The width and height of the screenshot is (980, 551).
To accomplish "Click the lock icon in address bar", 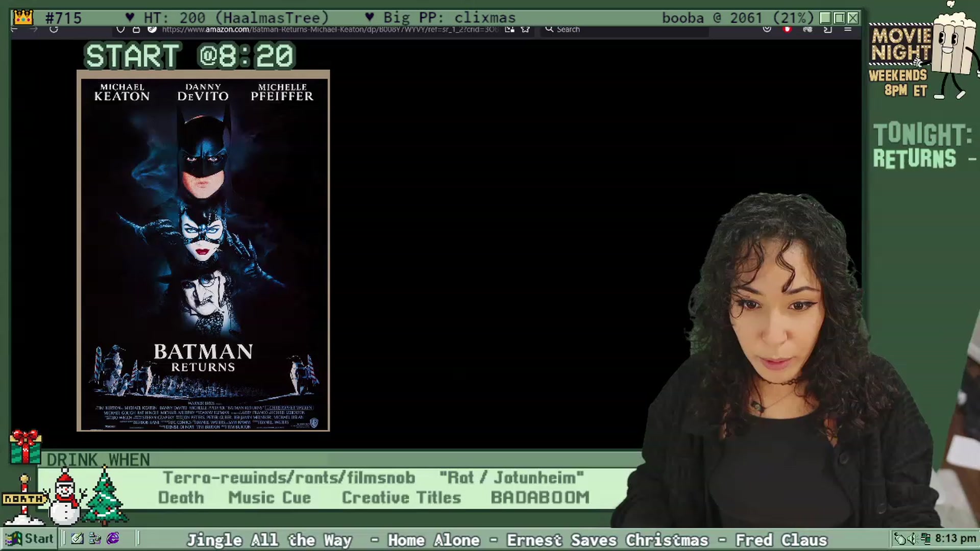I will (136, 29).
